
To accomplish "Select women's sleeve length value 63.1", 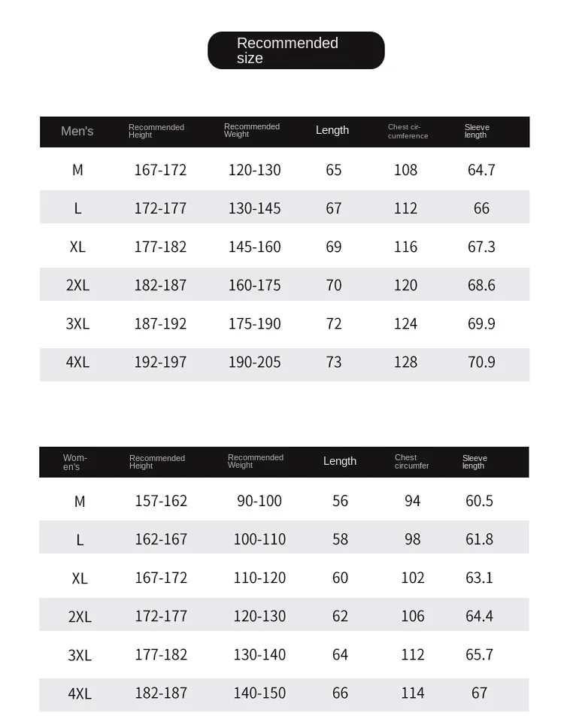I will coord(479,578).
